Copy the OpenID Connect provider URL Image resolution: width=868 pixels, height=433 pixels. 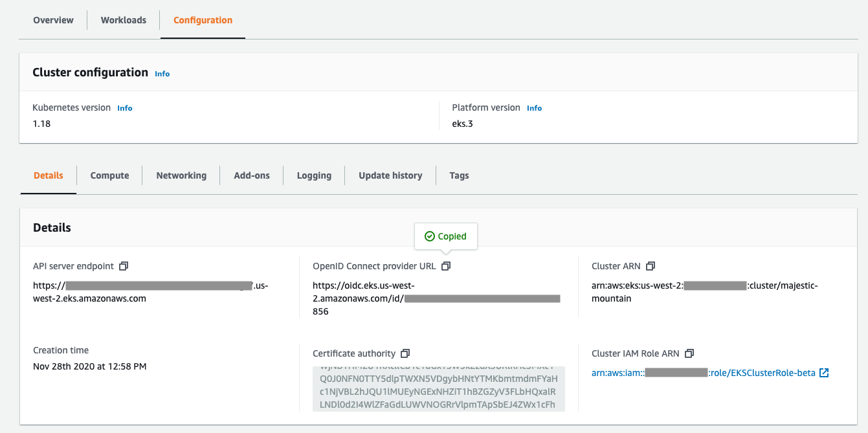445,265
